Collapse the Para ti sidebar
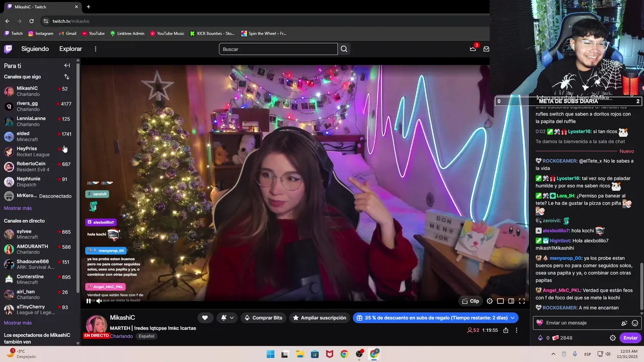The width and height of the screenshot is (644, 362). coord(67,65)
